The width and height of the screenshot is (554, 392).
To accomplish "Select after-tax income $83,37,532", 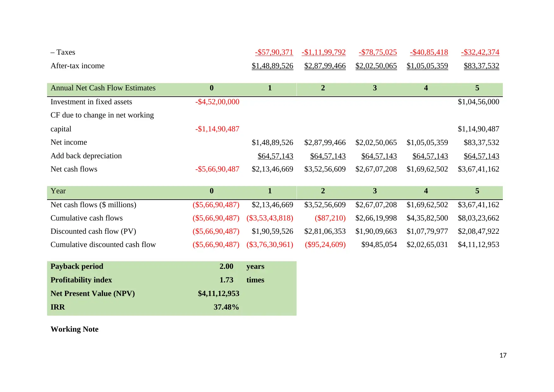I will pyautogui.click(x=482, y=66).
